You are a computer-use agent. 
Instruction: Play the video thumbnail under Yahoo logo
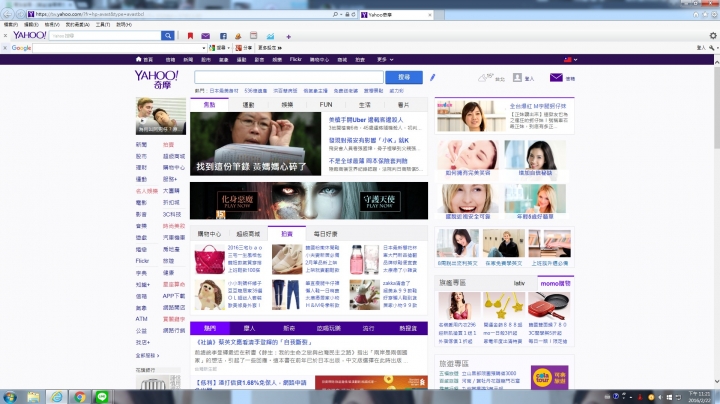click(x=161, y=116)
